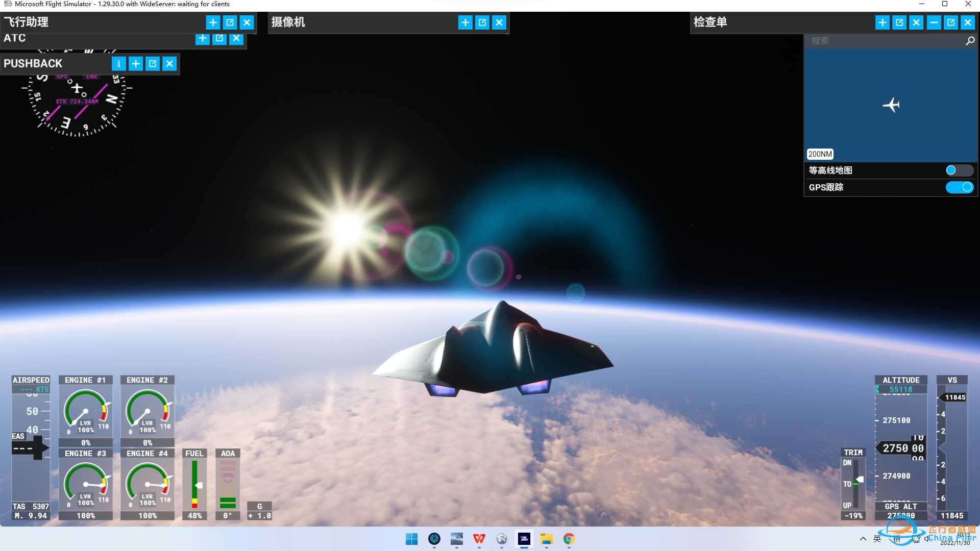Image resolution: width=980 pixels, height=551 pixels.
Task: Pop out the PUSHBACK panel window
Action: [x=153, y=64]
